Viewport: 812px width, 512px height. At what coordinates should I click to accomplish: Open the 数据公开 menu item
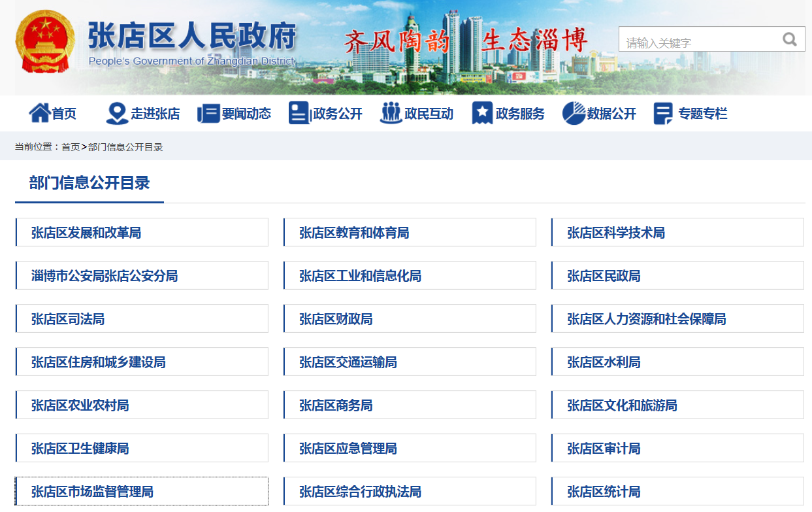pyautogui.click(x=611, y=114)
